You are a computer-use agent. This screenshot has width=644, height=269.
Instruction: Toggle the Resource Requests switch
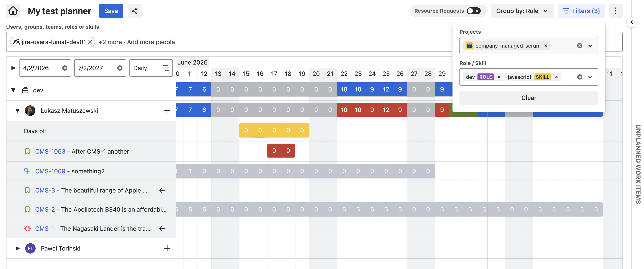coord(474,11)
